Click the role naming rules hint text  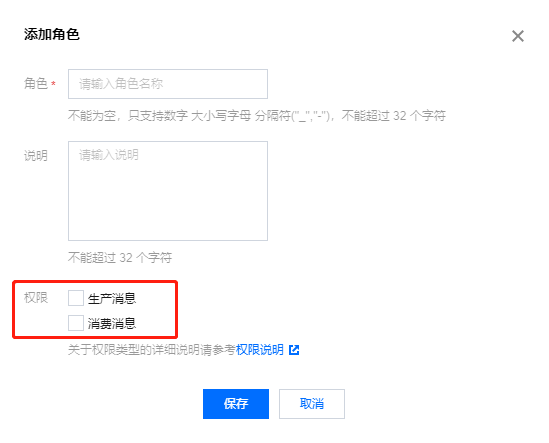[x=257, y=115]
